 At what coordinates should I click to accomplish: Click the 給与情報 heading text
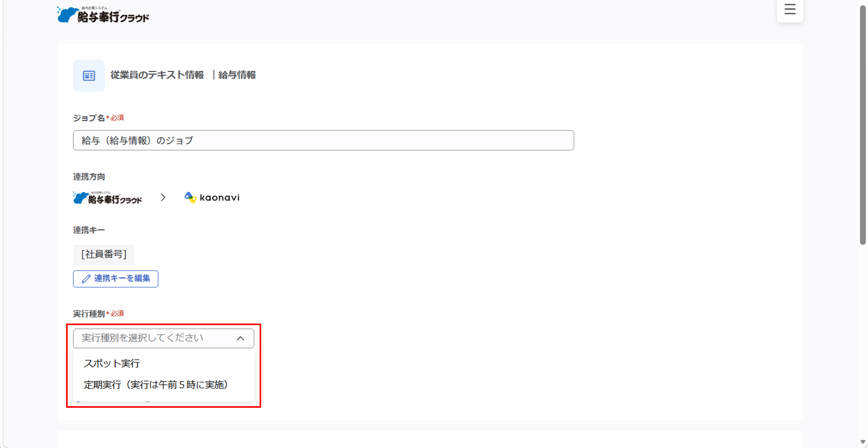coord(237,75)
